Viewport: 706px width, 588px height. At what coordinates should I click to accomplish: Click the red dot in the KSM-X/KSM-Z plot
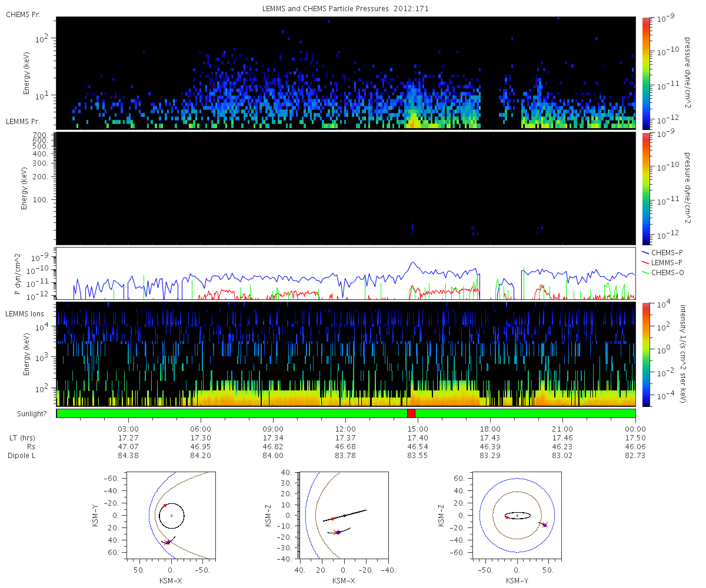[x=332, y=519]
